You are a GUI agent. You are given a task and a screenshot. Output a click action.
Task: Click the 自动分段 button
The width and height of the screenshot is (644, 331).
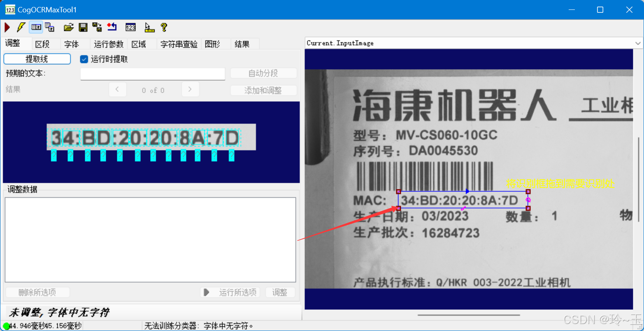coord(263,73)
